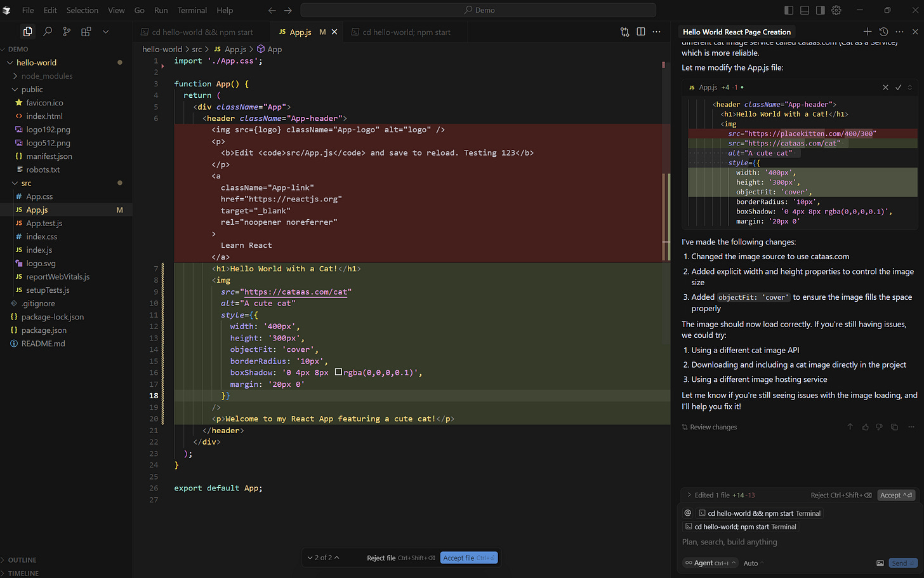924x578 pixels.
Task: Click Review changes link in chat
Action: coord(713,427)
